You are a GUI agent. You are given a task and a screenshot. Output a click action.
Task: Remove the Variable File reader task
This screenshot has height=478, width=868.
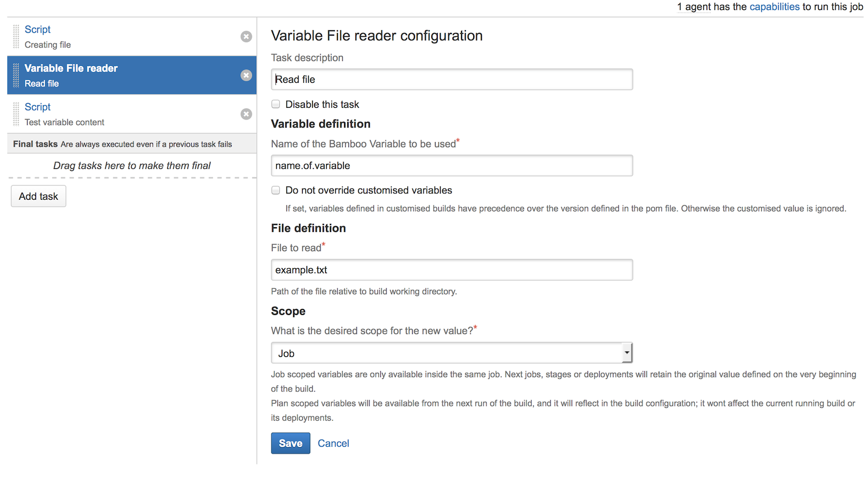(x=246, y=75)
